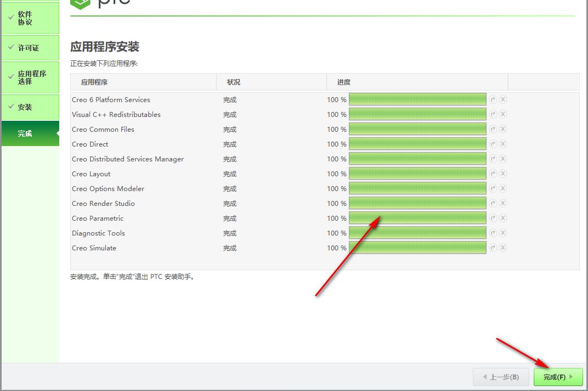Click the retry icon in the Creo Parametric row
The height and width of the screenshot is (391, 588).
point(493,218)
